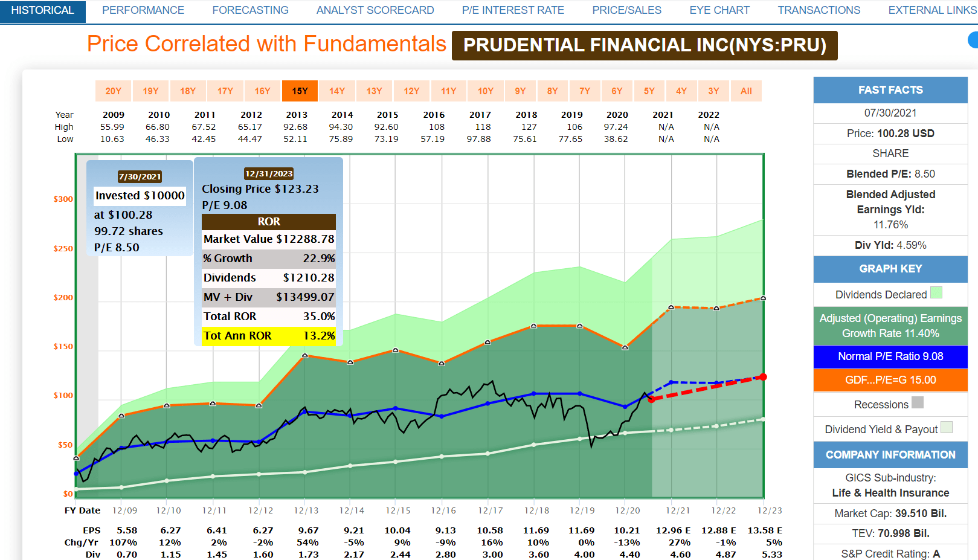Select the All time range button

click(x=746, y=91)
